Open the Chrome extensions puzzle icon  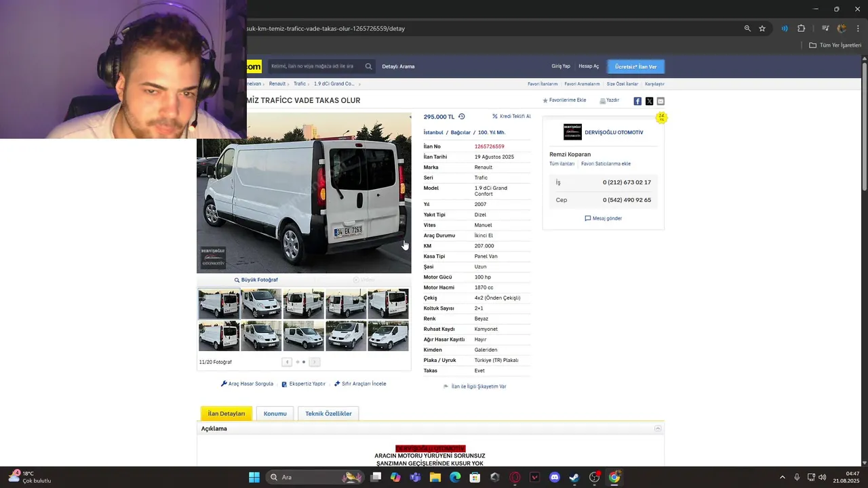(x=801, y=28)
